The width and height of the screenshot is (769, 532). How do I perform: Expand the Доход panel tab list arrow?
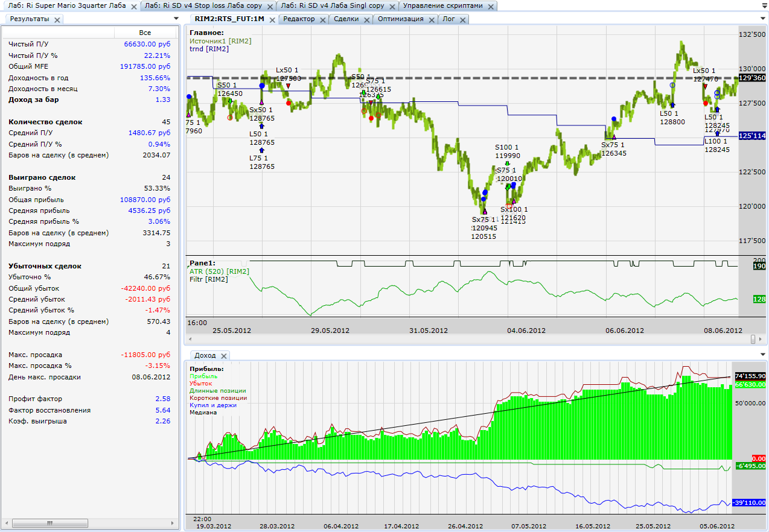(x=763, y=355)
